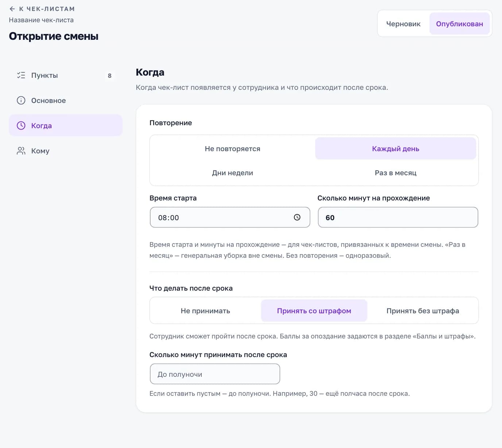Return to К чек-листам

tap(42, 9)
